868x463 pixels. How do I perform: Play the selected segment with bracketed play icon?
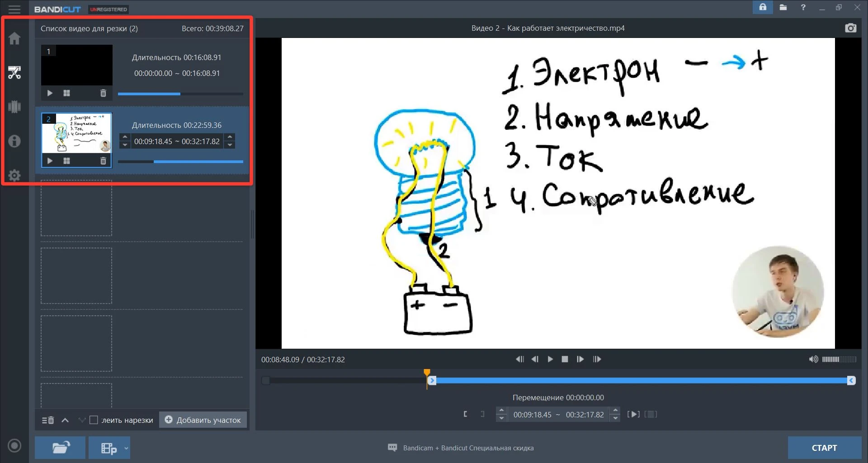[x=633, y=414]
